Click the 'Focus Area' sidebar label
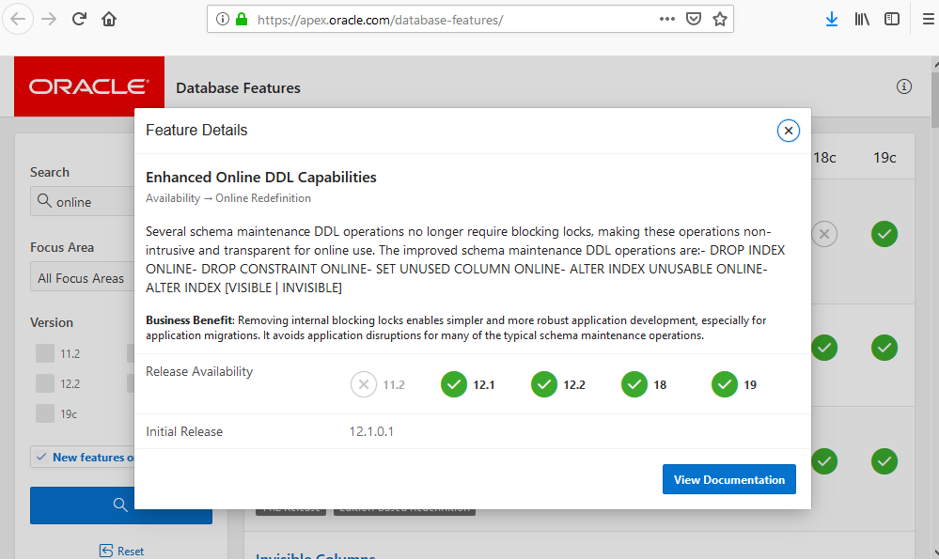Screen dimensions: 939x560 pyautogui.click(x=62, y=247)
